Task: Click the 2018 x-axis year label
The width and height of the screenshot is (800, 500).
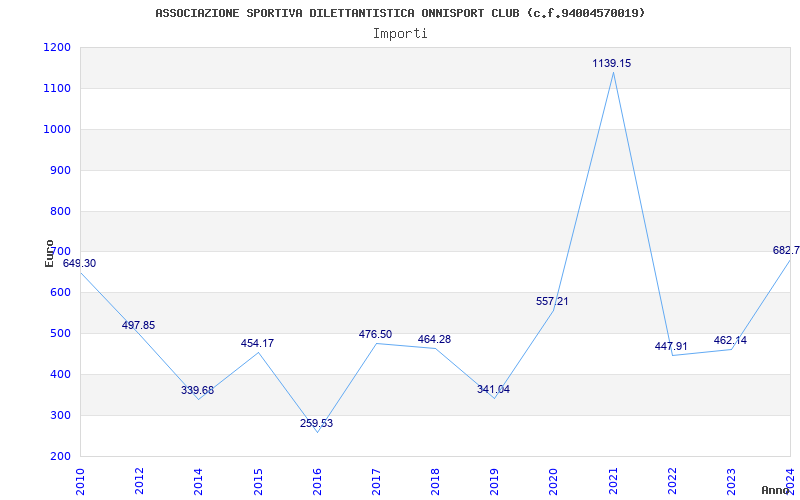Action: (435, 481)
